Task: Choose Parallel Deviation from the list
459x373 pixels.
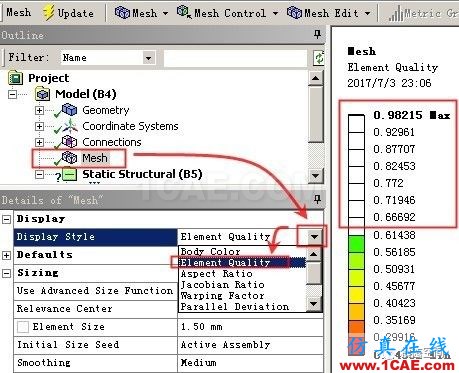Action: [234, 307]
